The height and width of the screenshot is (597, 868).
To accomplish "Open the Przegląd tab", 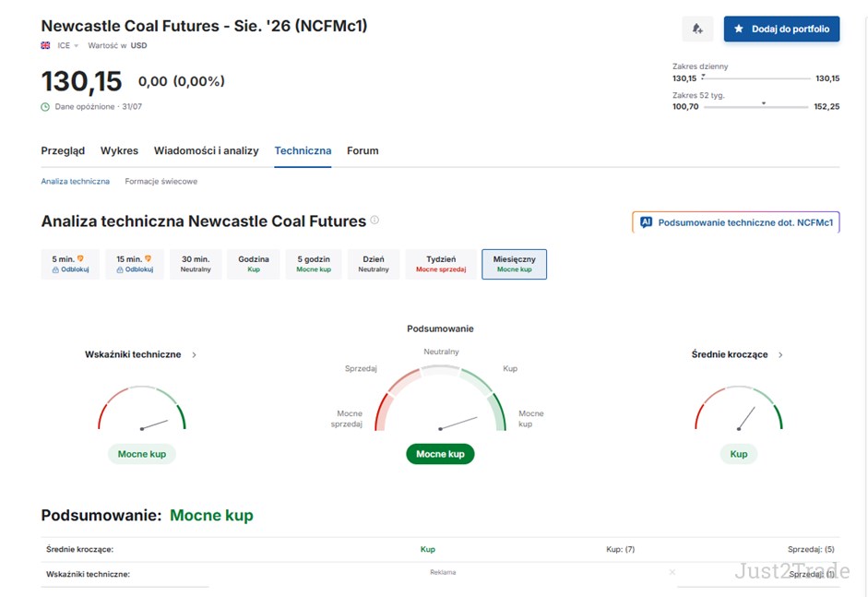I will (x=63, y=150).
